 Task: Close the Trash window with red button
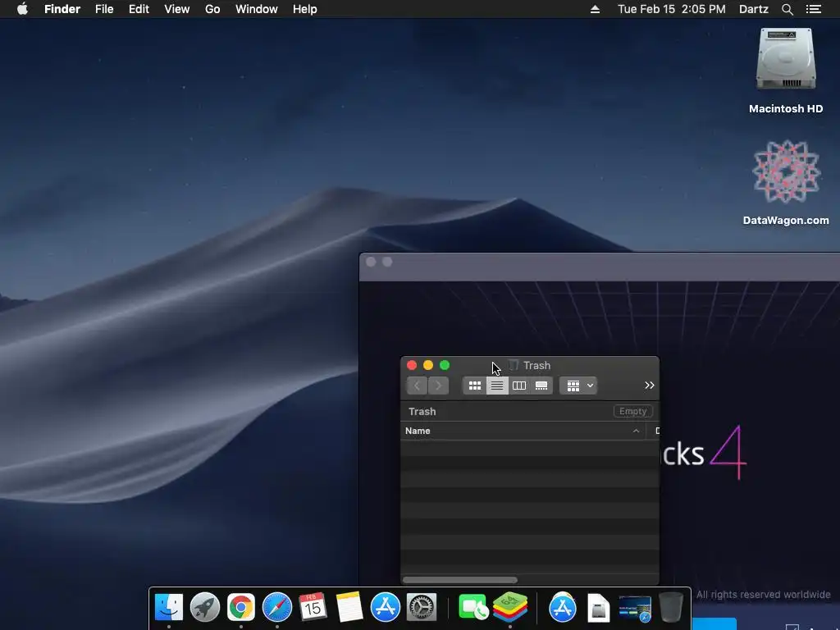click(412, 365)
